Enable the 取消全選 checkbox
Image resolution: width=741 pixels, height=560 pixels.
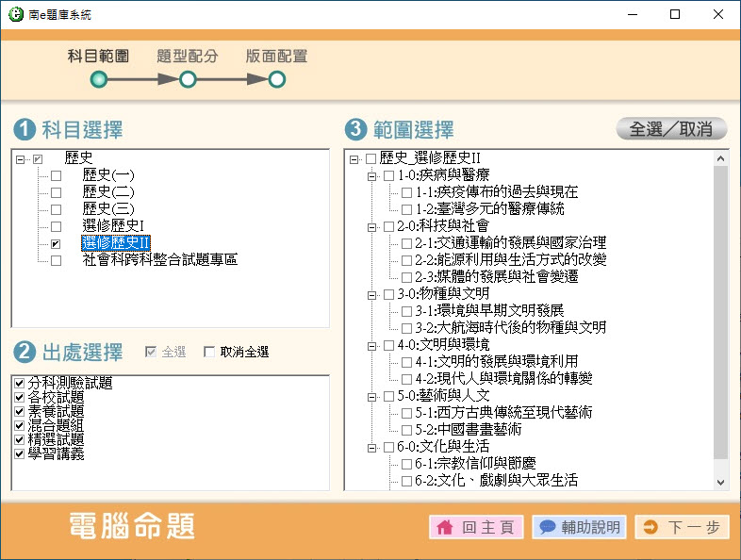209,353
